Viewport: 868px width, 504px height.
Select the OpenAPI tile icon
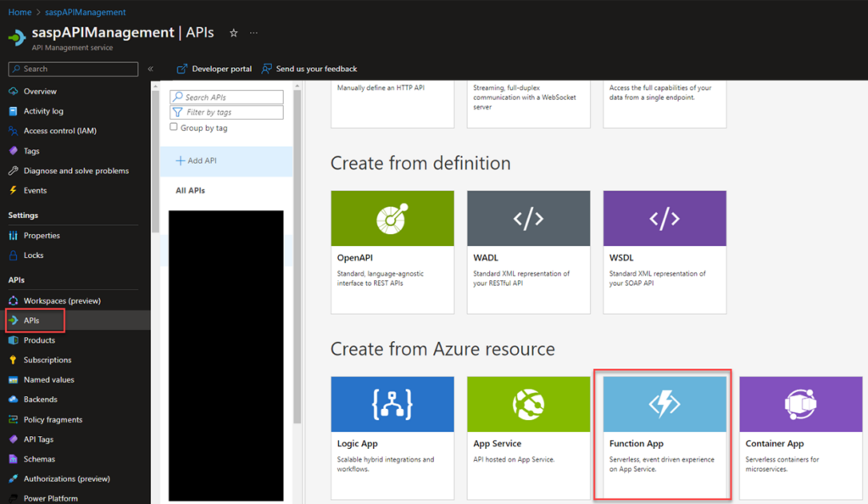click(392, 218)
